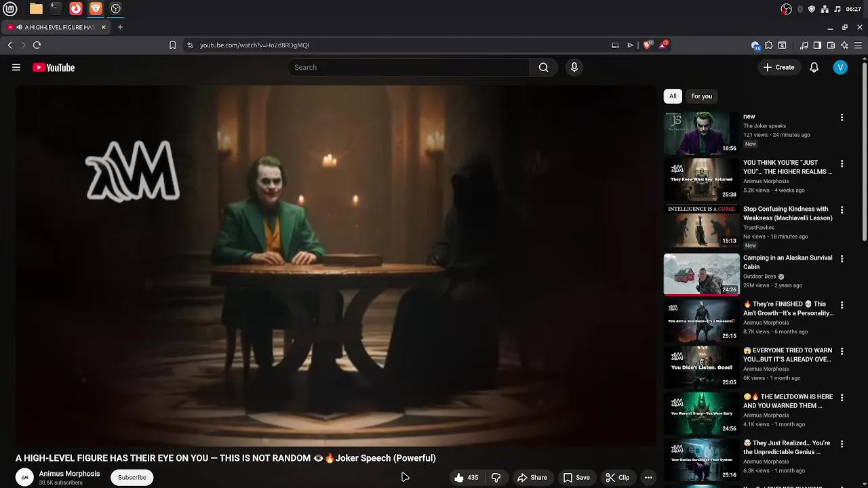The width and height of the screenshot is (868, 488).
Task: Start voice search with the microphone
Action: tap(574, 67)
